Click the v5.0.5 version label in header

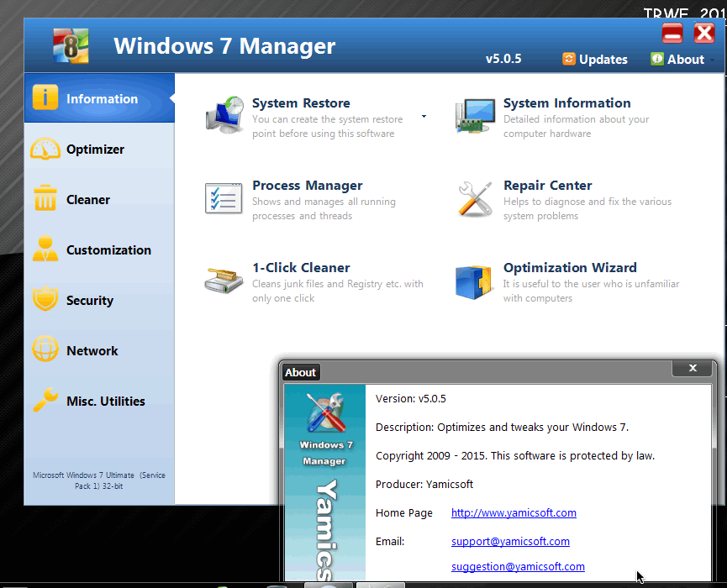point(503,59)
